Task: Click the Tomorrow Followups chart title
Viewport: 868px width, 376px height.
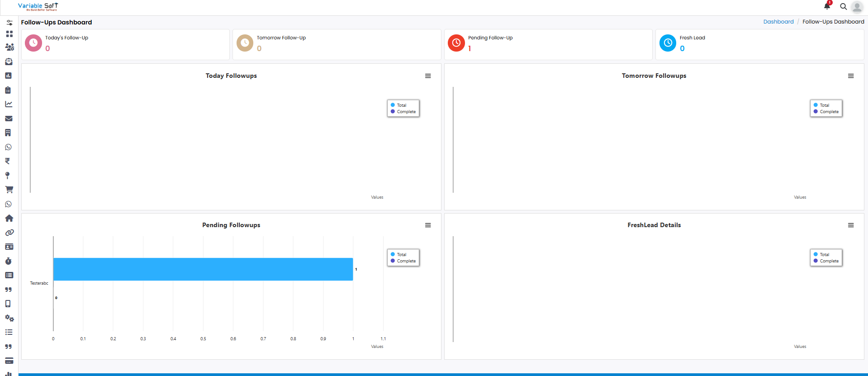Action: (x=654, y=76)
